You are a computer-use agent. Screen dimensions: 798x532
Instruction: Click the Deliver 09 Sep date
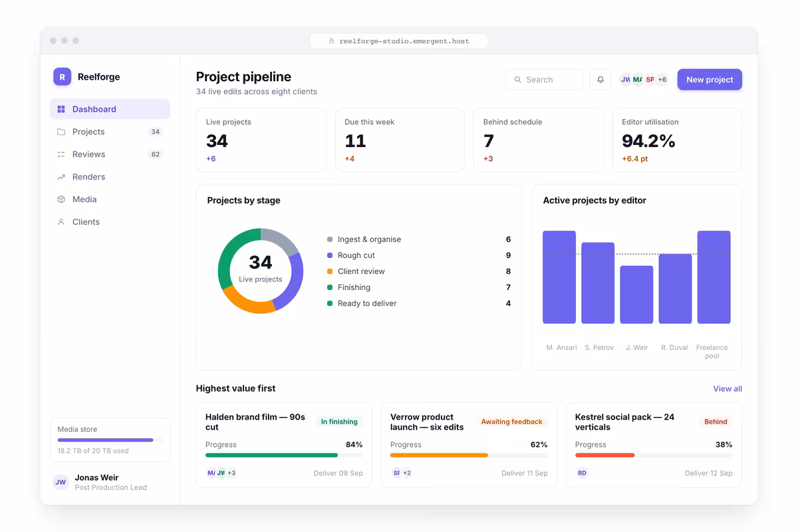coord(338,473)
